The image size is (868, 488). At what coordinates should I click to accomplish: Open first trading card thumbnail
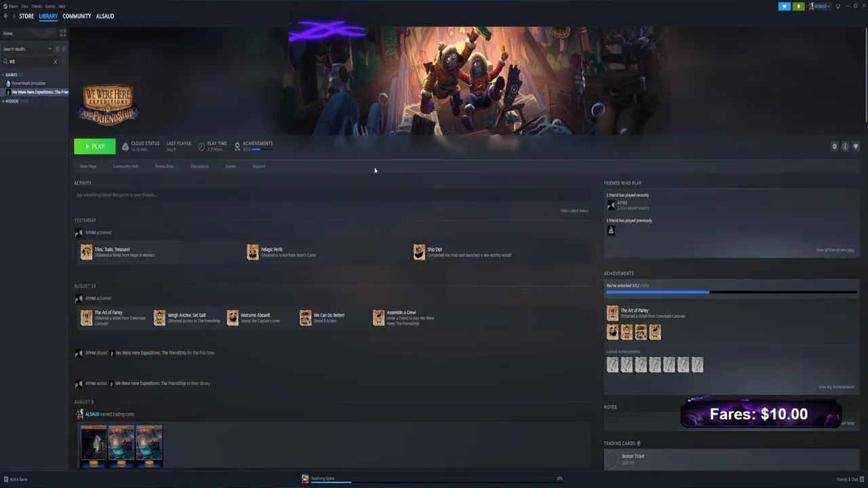pyautogui.click(x=94, y=446)
